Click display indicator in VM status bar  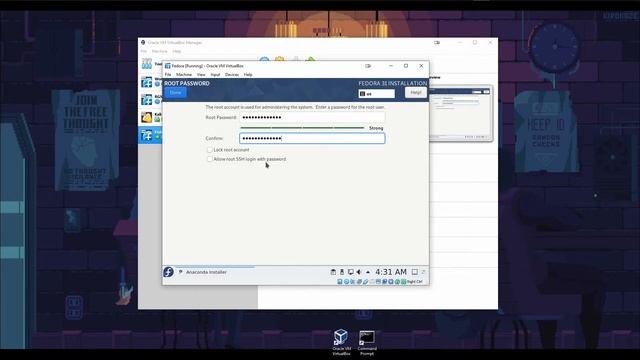point(378,282)
